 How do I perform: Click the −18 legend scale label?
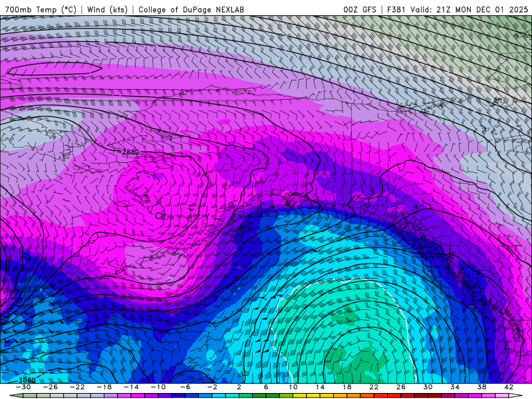click(x=104, y=387)
